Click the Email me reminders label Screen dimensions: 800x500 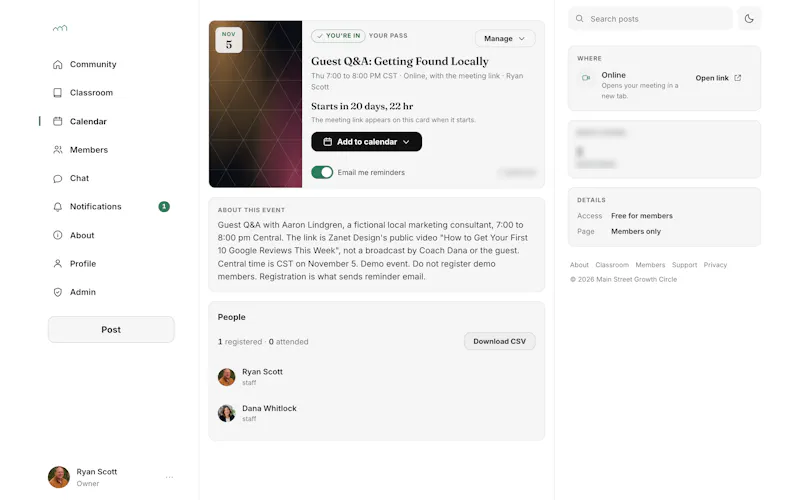pyautogui.click(x=371, y=172)
